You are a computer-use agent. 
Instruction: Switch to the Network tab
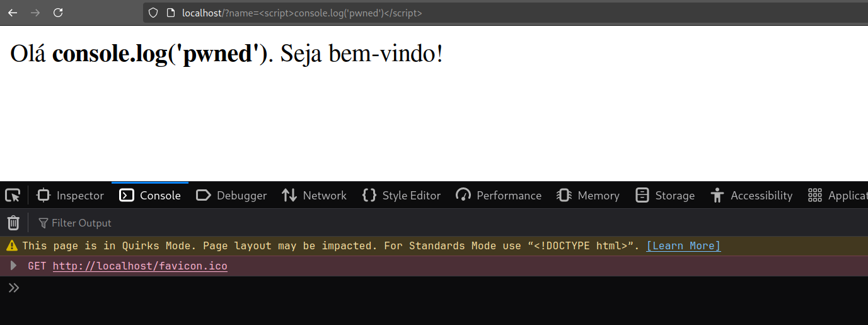pos(314,196)
